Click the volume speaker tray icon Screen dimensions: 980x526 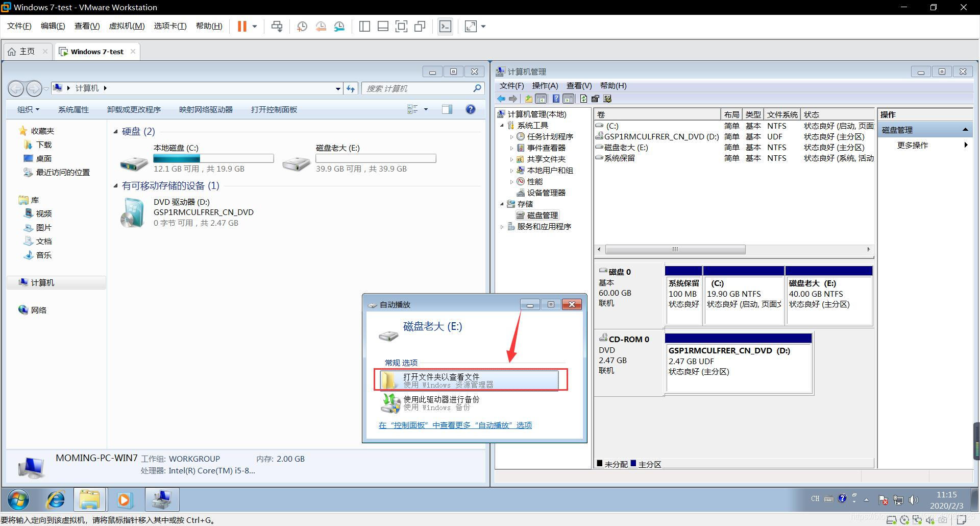[x=913, y=500]
